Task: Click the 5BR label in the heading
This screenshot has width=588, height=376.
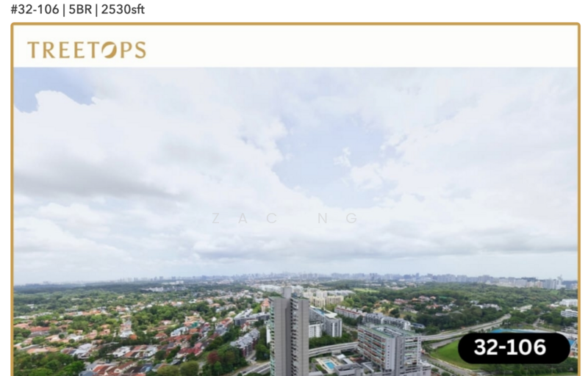Action: 80,10
